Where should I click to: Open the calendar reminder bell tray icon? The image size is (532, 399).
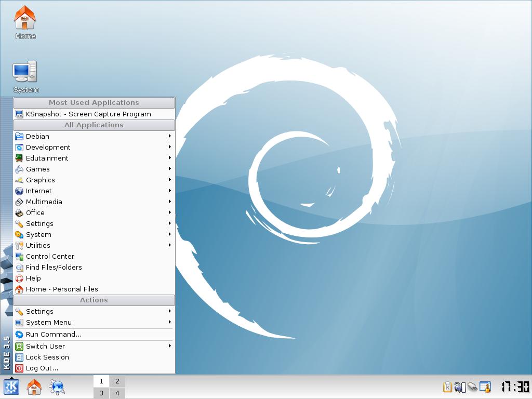[x=485, y=387]
